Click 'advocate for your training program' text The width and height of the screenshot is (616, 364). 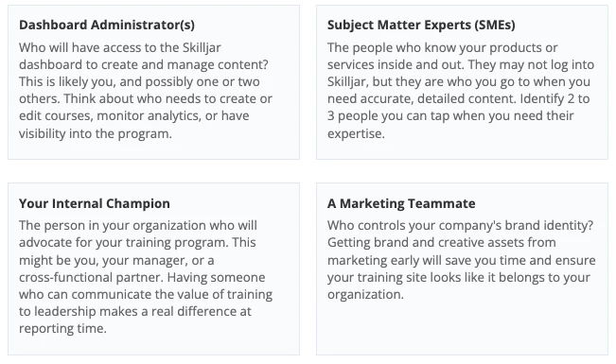(123, 243)
